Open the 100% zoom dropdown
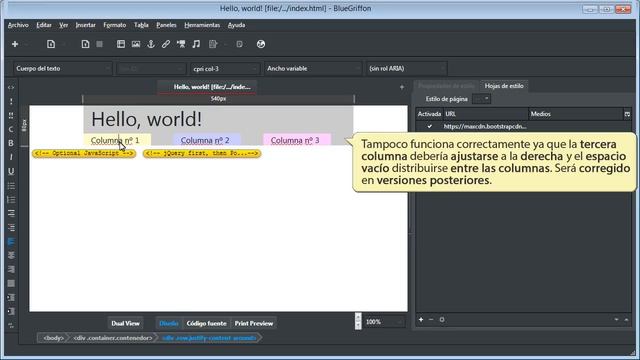The image size is (640, 360). click(x=384, y=322)
